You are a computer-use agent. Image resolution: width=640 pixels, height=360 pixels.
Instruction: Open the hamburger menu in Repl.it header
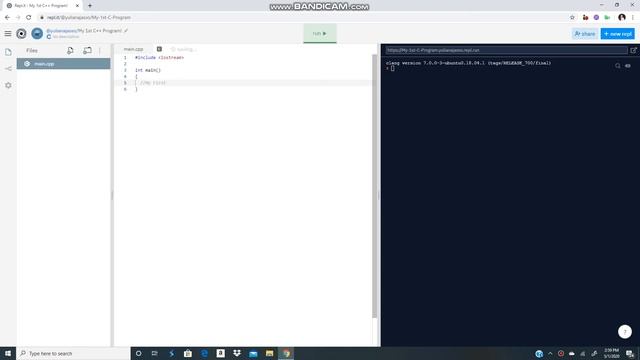[x=8, y=33]
